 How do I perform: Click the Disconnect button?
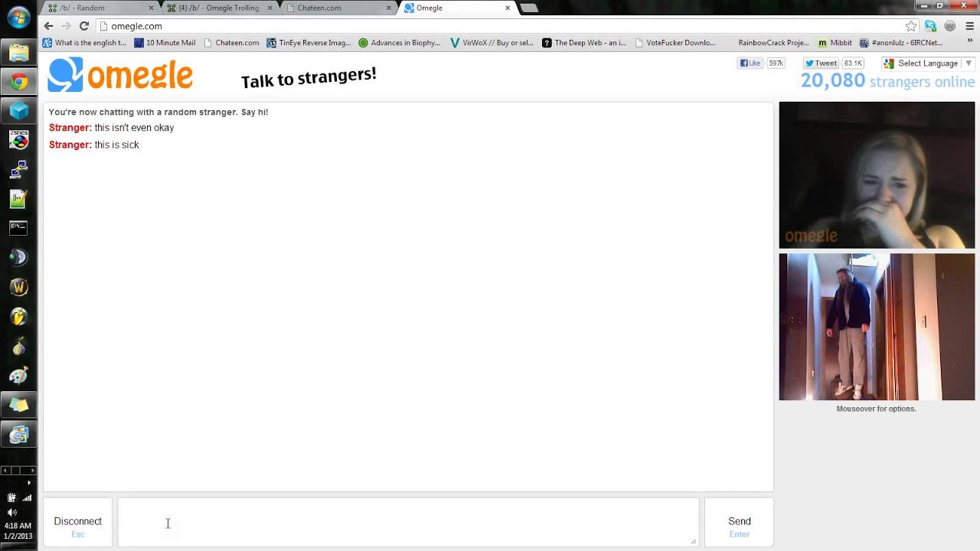[77, 523]
